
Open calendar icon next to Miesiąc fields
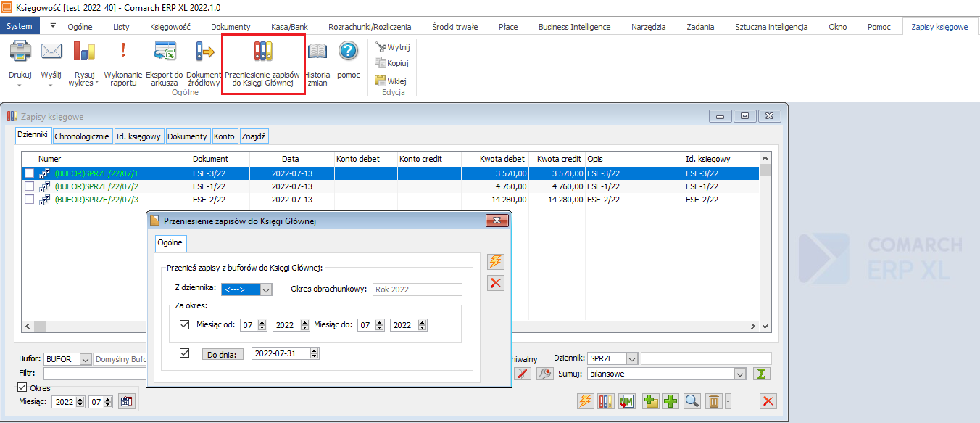pyautogui.click(x=126, y=401)
